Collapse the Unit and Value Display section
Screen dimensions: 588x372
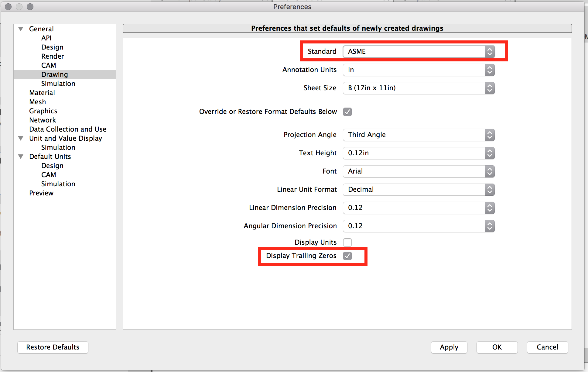click(20, 138)
